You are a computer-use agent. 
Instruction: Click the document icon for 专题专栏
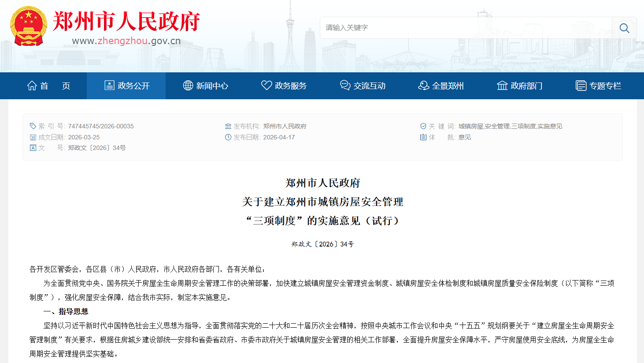(x=581, y=86)
